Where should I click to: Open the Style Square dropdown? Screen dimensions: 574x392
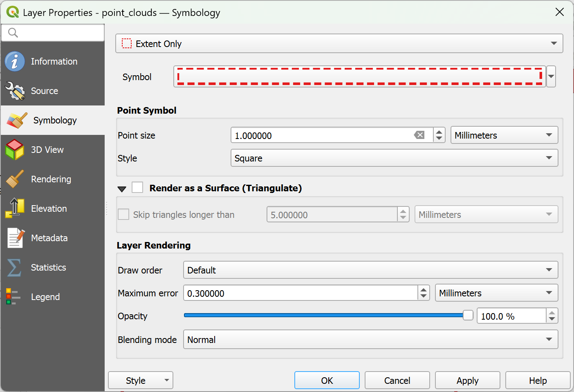(394, 158)
